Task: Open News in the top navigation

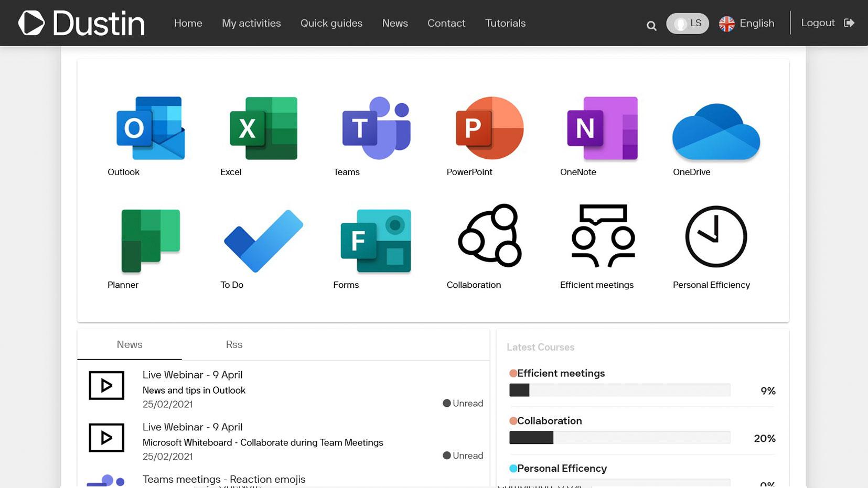Action: click(x=395, y=23)
